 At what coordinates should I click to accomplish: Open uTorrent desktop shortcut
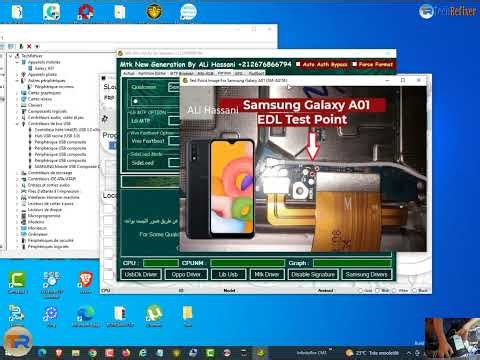pyautogui.click(x=154, y=316)
